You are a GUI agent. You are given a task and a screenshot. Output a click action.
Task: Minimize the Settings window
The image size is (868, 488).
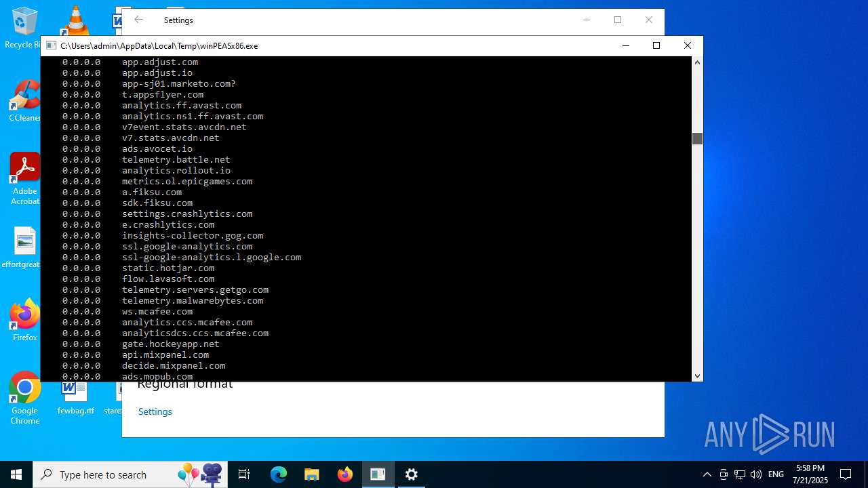[587, 20]
